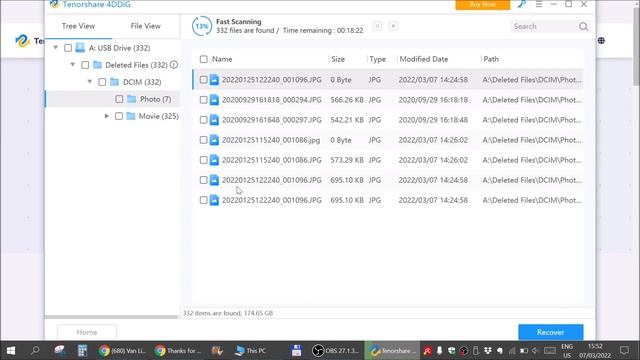Click the USB Drive icon in tree
Image resolution: width=640 pixels, height=360 pixels.
pyautogui.click(x=80, y=48)
